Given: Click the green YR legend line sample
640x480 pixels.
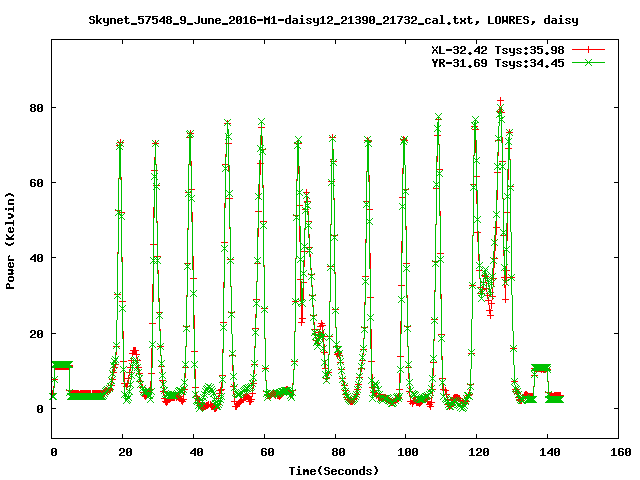Looking at the screenshot, I should click(x=588, y=62).
